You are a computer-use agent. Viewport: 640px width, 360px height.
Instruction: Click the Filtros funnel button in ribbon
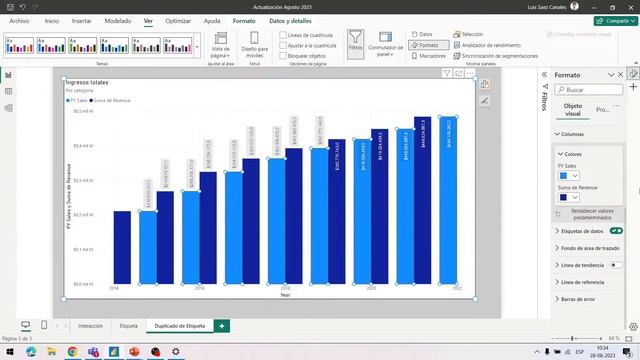pos(356,44)
